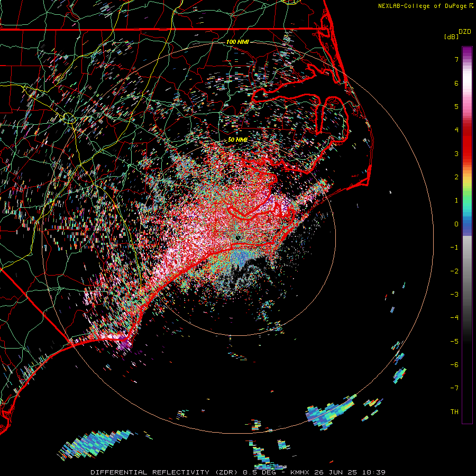
Task: Select the 1 value on the scale
Action: (x=456, y=200)
